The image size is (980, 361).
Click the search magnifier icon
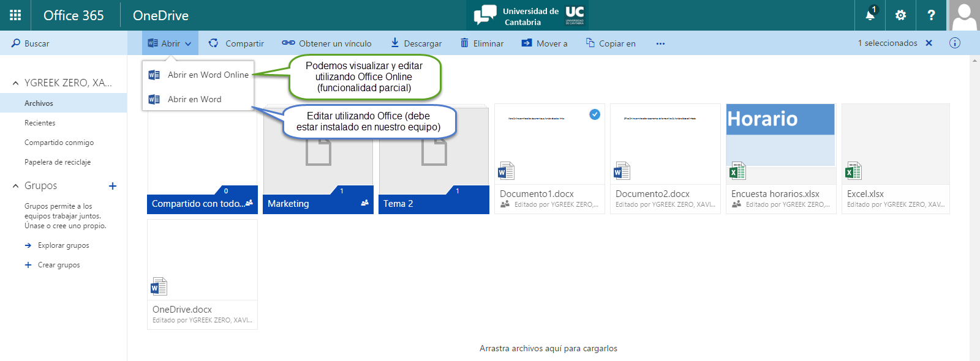click(15, 43)
